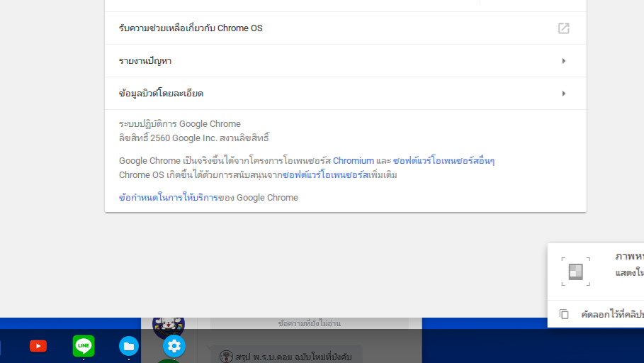Image resolution: width=644 pixels, height=363 pixels.
Task: Click screenshot thumbnail in notification
Action: [575, 272]
